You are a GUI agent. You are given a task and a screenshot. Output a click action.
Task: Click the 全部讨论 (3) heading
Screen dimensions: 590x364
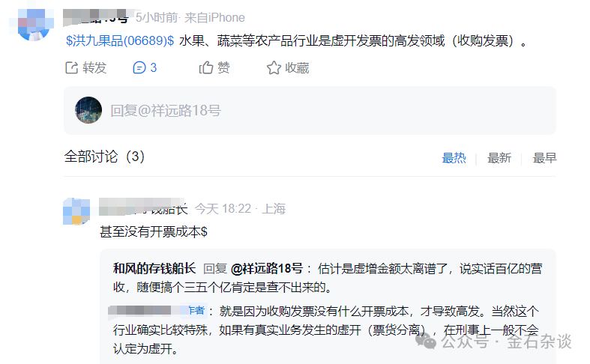pos(104,157)
